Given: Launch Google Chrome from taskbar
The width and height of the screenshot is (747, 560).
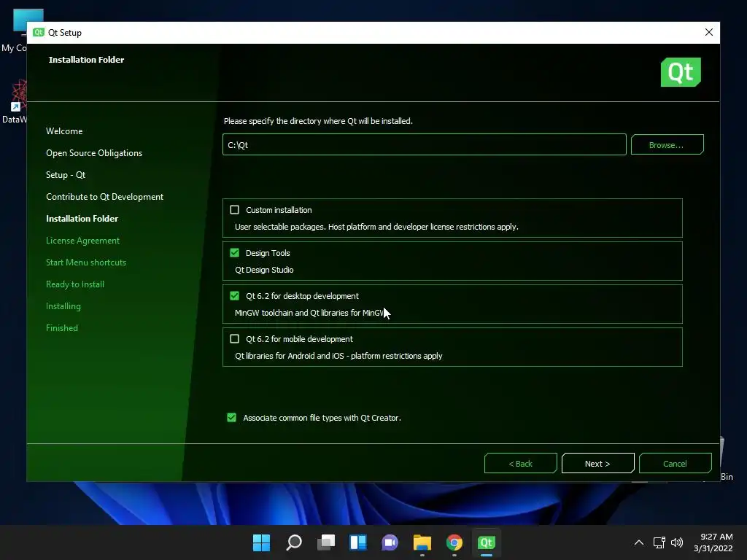Looking at the screenshot, I should click(x=454, y=542).
